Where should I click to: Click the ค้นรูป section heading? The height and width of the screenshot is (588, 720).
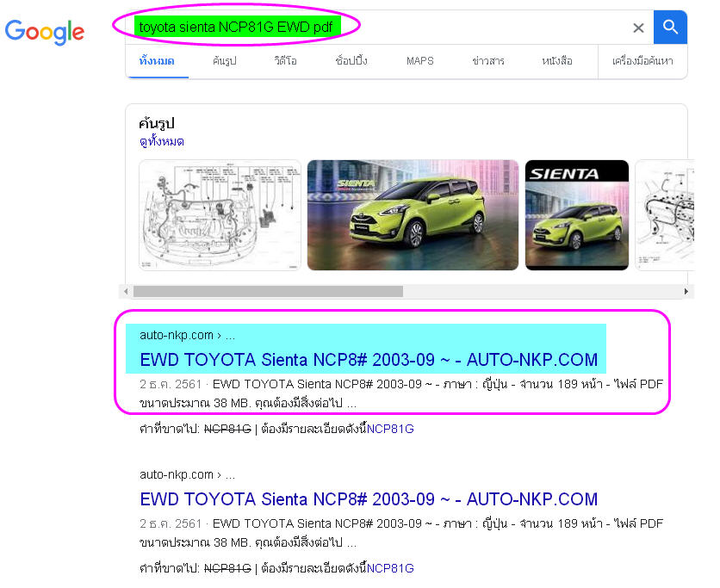(157, 123)
